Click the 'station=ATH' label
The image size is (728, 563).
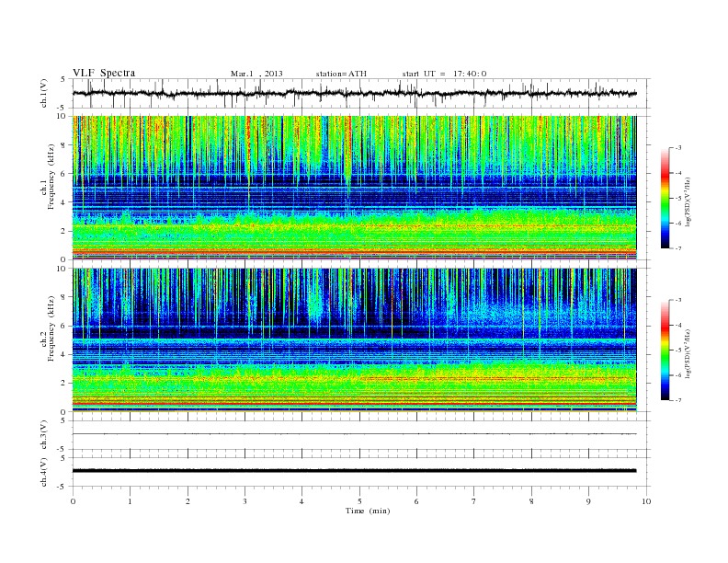pos(341,74)
